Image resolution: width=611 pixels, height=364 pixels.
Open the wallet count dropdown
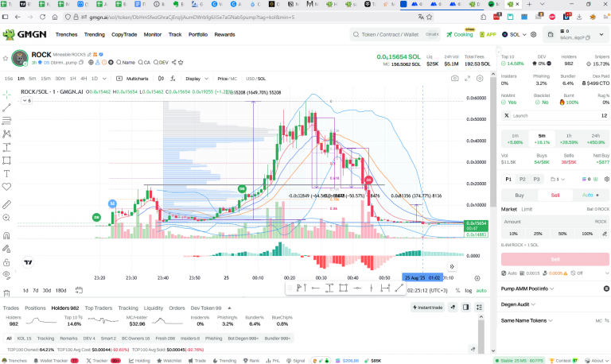pos(558,179)
